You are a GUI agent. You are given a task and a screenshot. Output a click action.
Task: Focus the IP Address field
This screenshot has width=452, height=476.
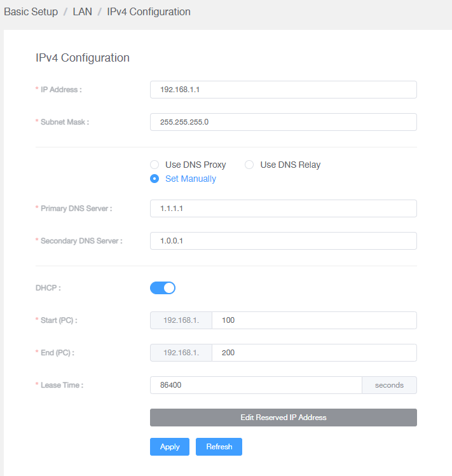(284, 90)
